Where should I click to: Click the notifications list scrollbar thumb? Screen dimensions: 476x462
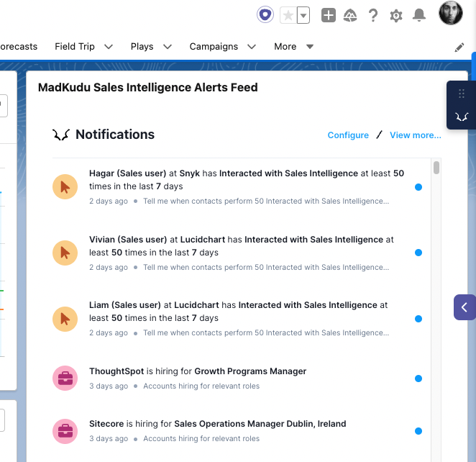436,168
